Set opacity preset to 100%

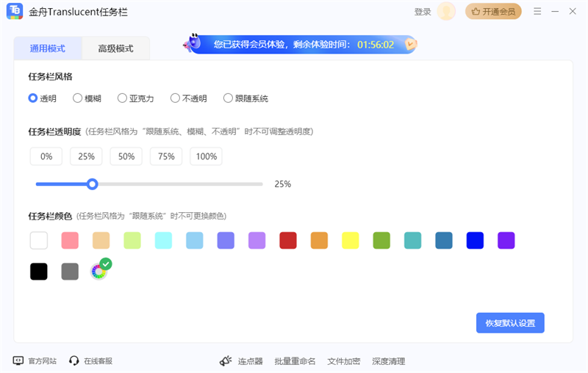(207, 156)
